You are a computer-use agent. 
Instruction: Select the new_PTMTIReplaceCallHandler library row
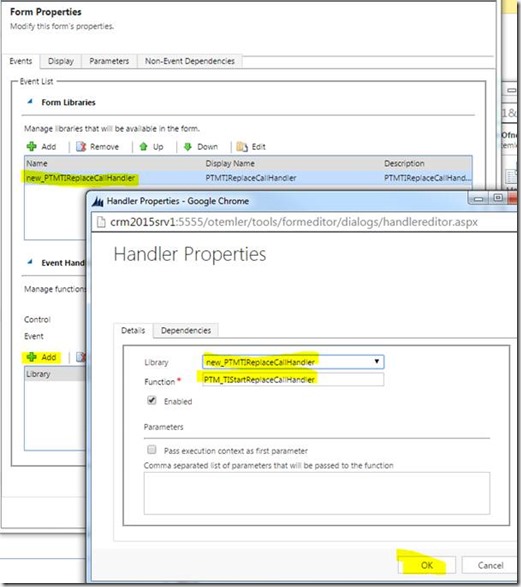point(248,178)
